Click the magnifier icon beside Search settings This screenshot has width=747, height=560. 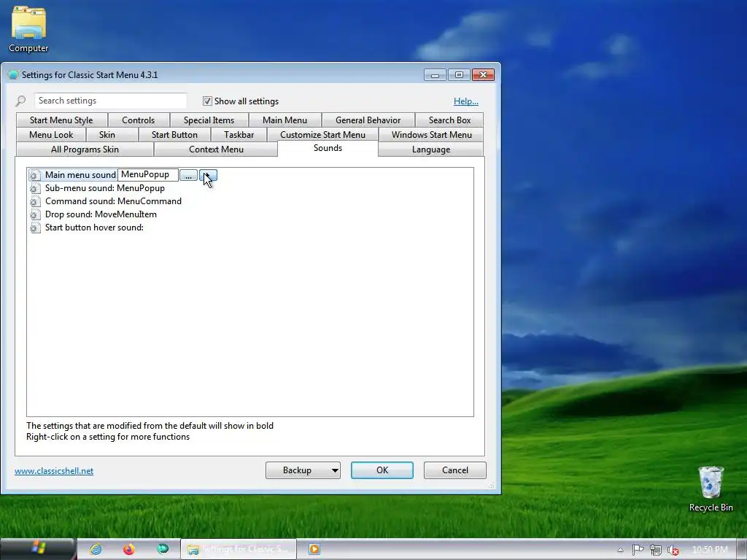pos(20,101)
